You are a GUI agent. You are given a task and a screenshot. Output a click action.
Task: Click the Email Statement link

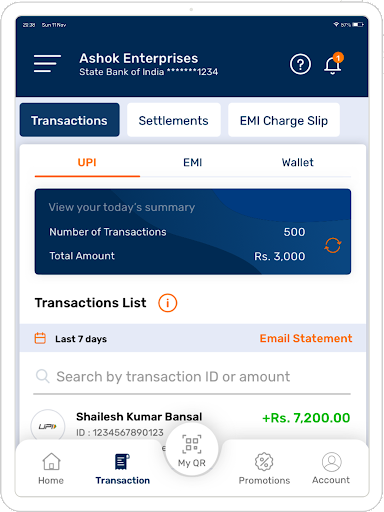tap(306, 338)
